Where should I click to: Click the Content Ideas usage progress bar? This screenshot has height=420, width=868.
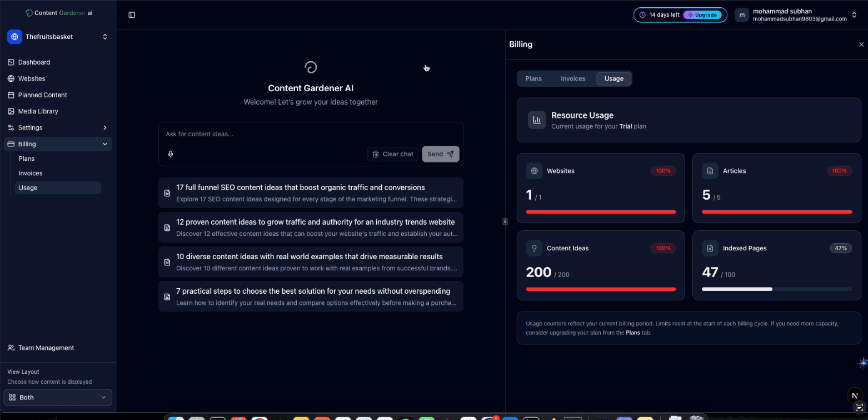click(x=601, y=289)
